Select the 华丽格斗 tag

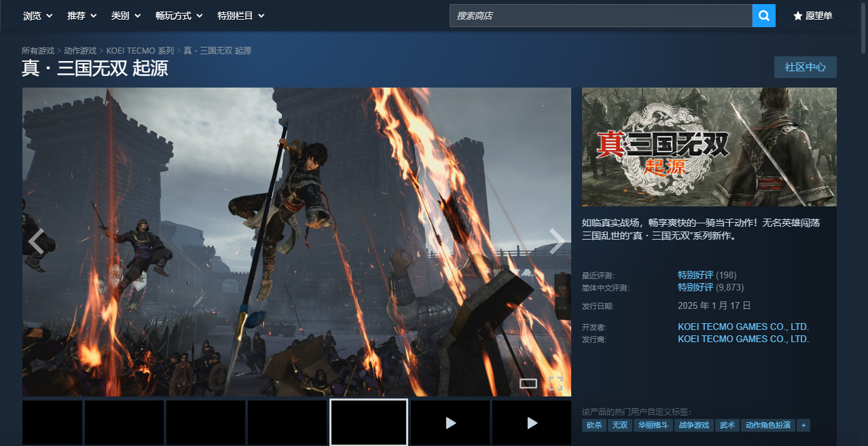coord(653,425)
